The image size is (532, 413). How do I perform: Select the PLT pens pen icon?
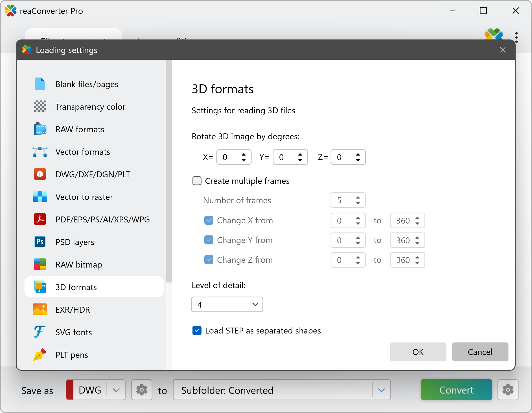40,355
